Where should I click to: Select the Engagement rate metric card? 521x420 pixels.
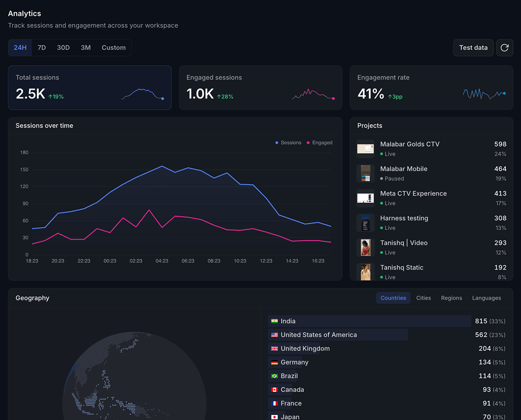coord(431,87)
